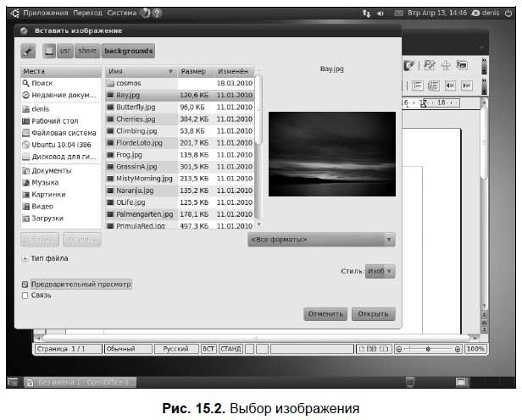Click the СТАНД selection mode field
Screen dimensions: 522x420
(x=230, y=349)
